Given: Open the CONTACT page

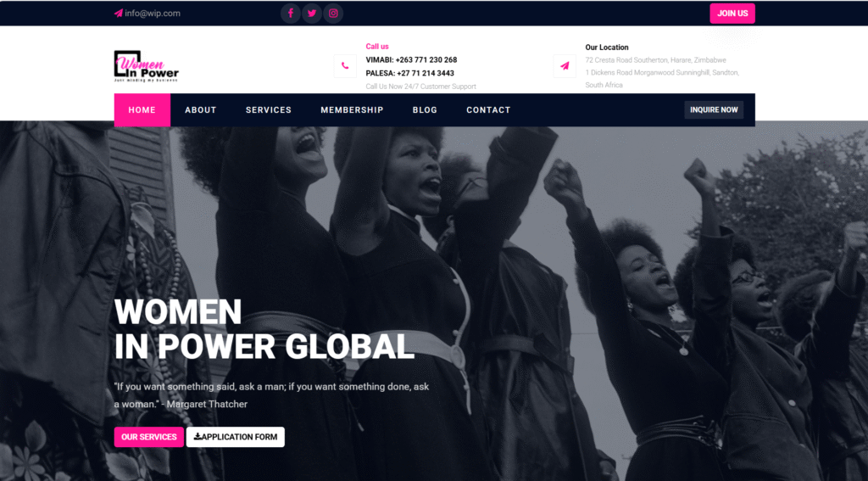Looking at the screenshot, I should tap(488, 109).
